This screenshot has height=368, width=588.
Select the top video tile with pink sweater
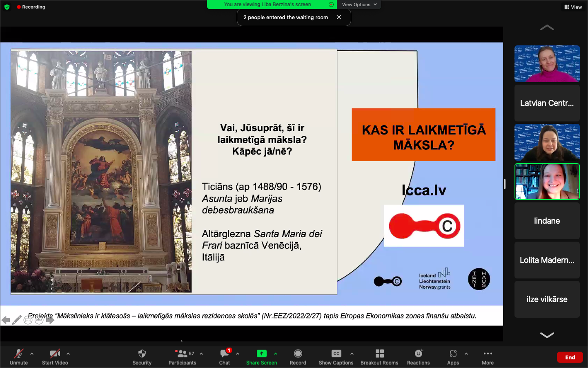[547, 64]
